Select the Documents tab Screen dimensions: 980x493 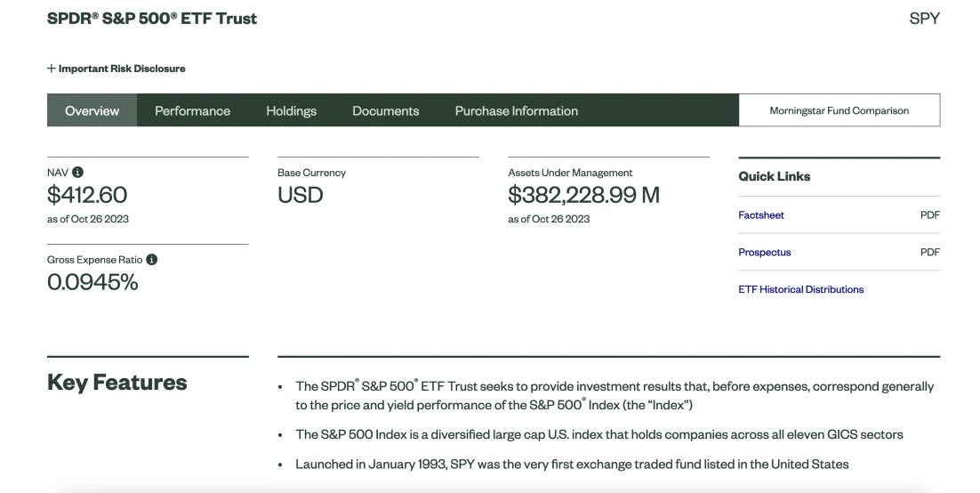pyautogui.click(x=385, y=111)
